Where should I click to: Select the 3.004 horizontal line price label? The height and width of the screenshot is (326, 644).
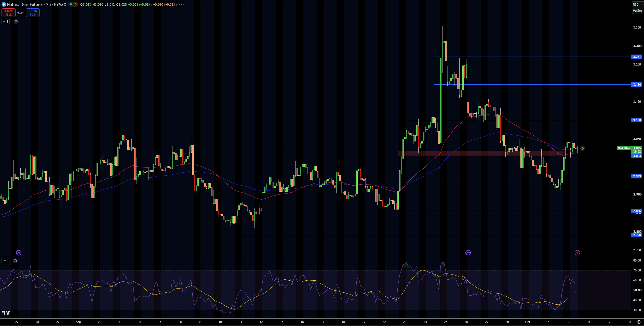tap(637, 156)
